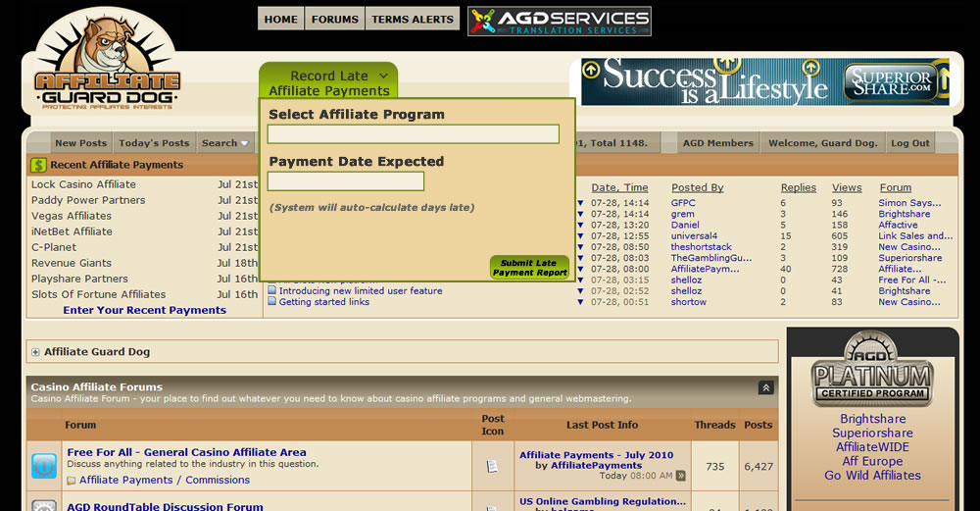
Task: Submit Late Payment Report button
Action: point(529,268)
